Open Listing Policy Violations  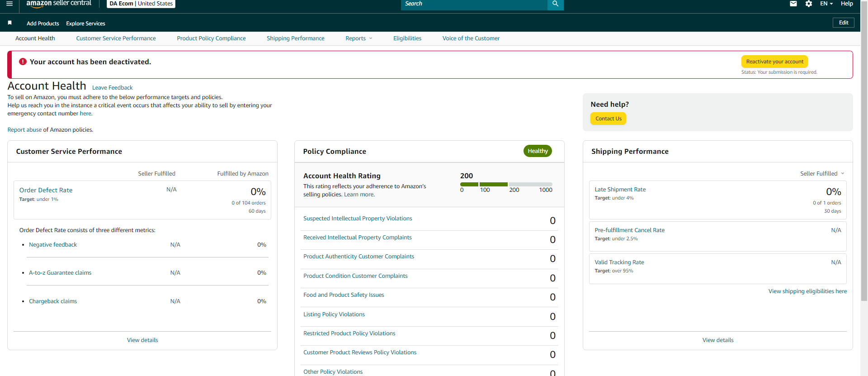click(334, 314)
